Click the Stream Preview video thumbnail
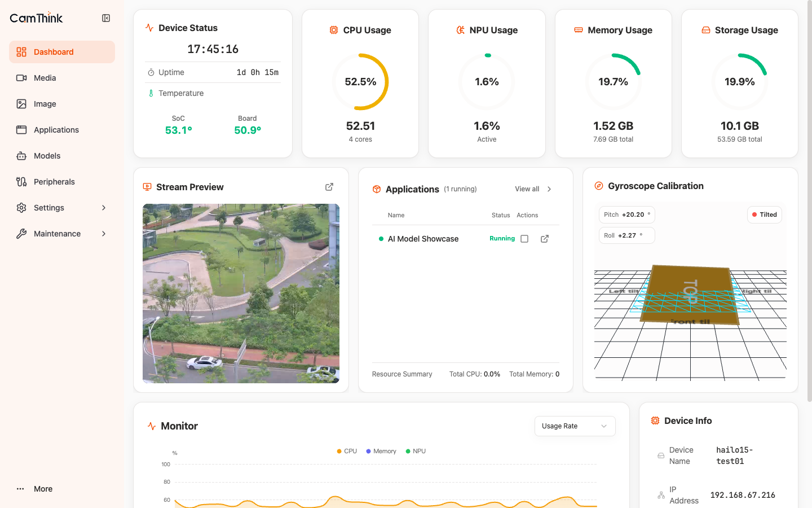The height and width of the screenshot is (508, 812). pos(241,294)
